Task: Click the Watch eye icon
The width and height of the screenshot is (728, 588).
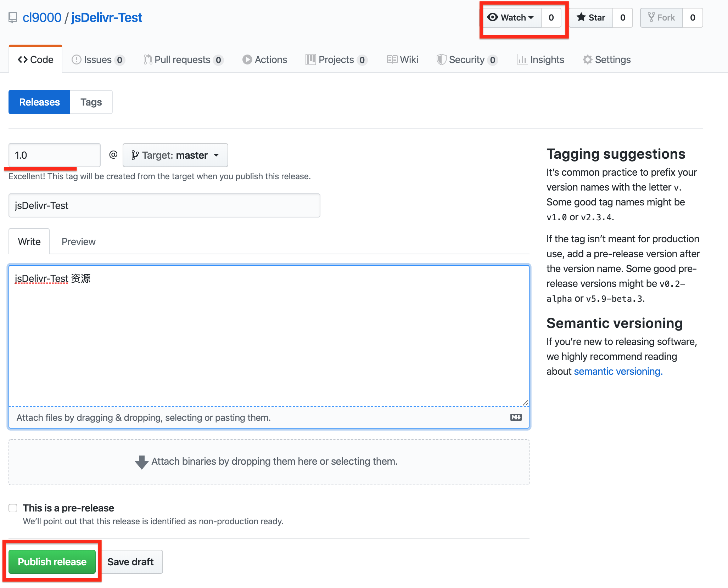Action: pos(493,17)
